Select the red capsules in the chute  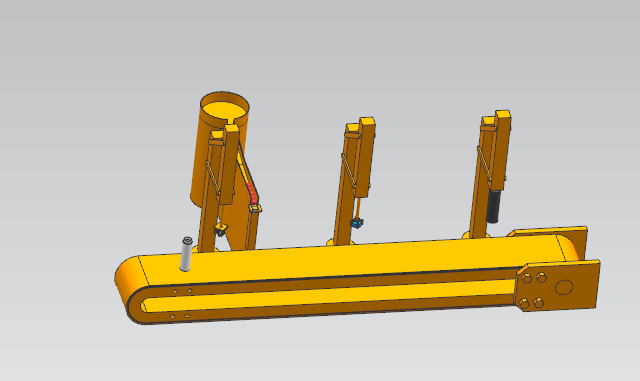point(252,193)
